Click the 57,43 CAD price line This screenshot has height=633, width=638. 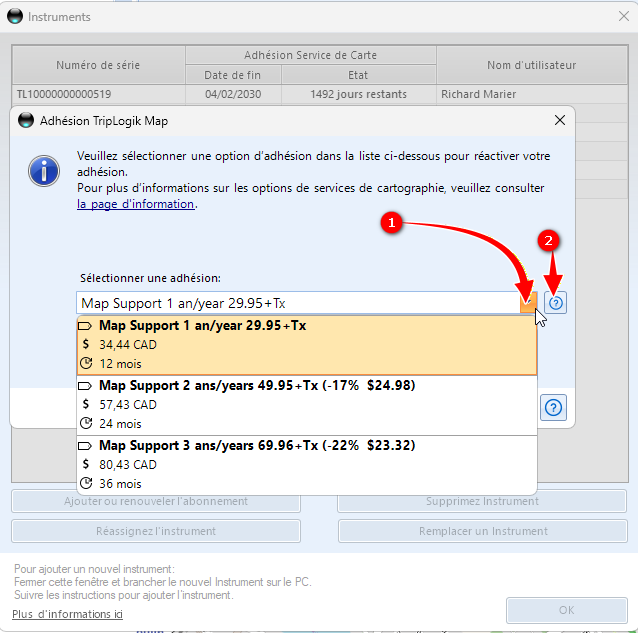[x=128, y=405]
